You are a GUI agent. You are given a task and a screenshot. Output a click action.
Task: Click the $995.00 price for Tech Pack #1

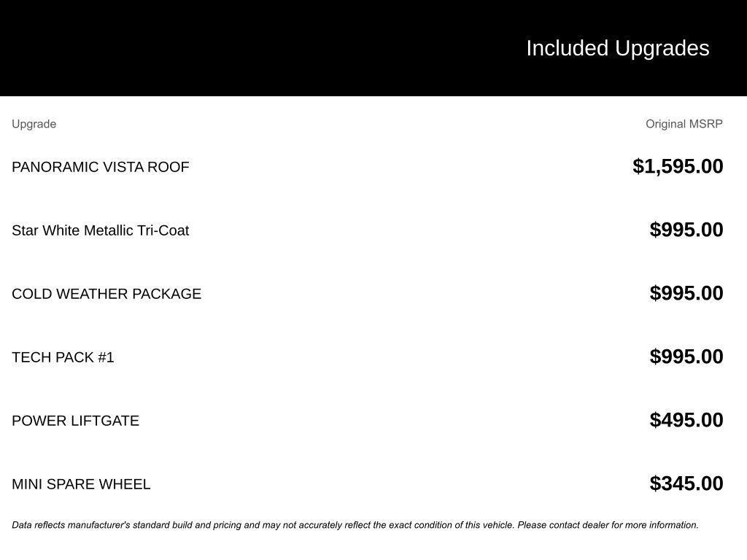686,357
